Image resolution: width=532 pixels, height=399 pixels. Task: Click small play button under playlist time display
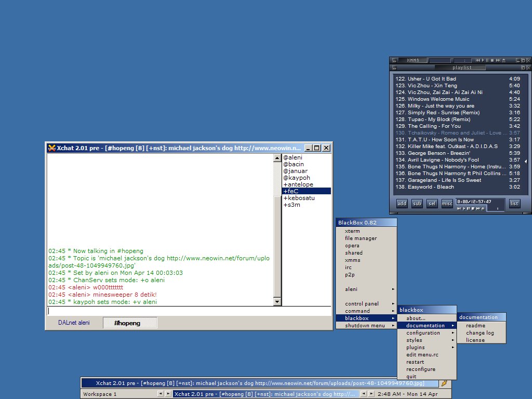(464, 209)
